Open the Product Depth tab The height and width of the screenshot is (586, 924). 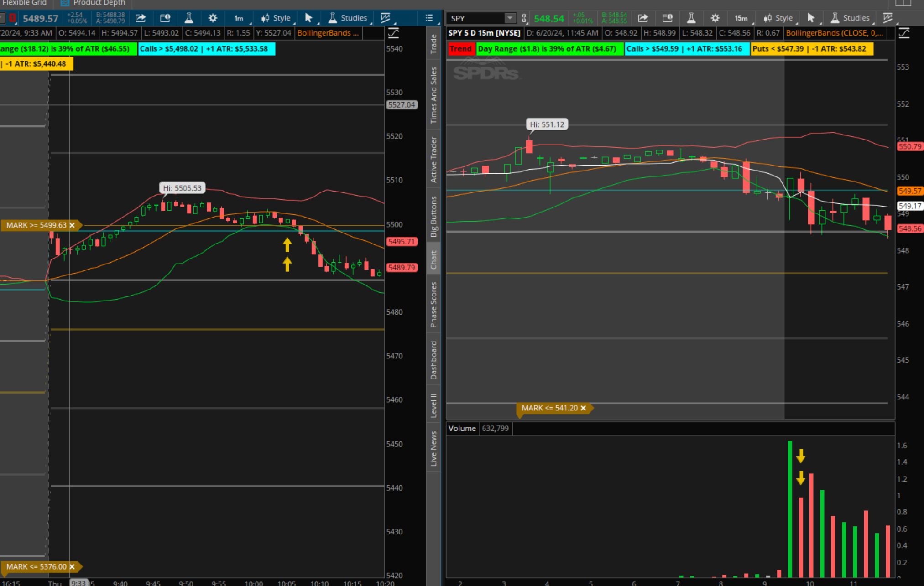[x=94, y=3]
